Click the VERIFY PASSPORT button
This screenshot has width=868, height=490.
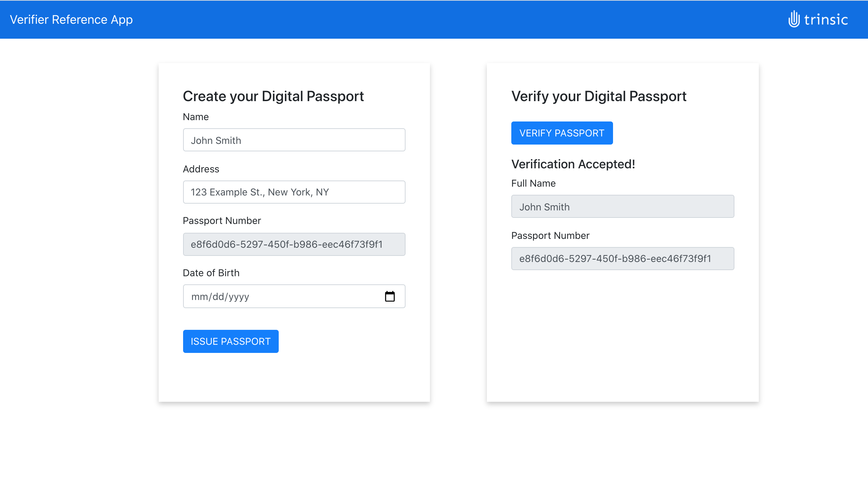562,132
